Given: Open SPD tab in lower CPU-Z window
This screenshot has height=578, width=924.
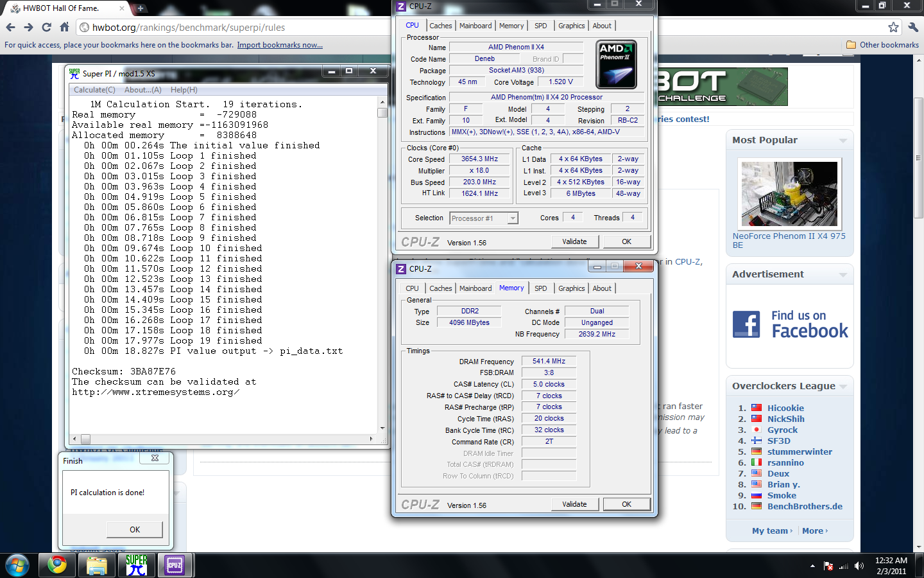Looking at the screenshot, I should [541, 288].
